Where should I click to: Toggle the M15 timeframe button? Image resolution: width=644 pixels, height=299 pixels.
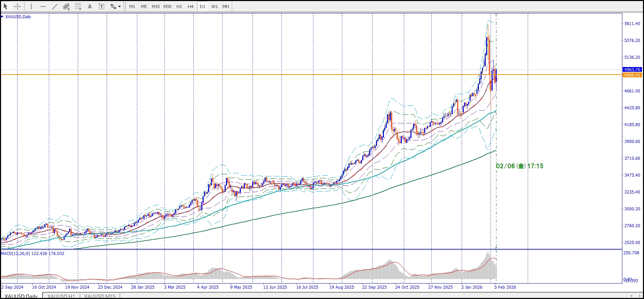tap(155, 7)
